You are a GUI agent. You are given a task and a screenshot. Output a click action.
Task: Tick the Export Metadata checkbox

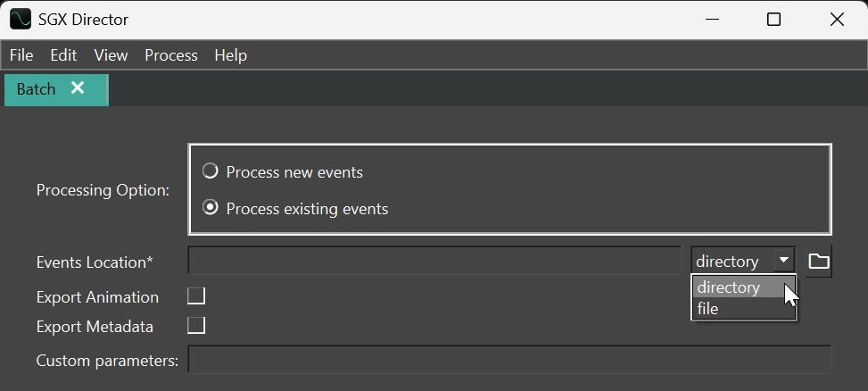pyautogui.click(x=196, y=326)
